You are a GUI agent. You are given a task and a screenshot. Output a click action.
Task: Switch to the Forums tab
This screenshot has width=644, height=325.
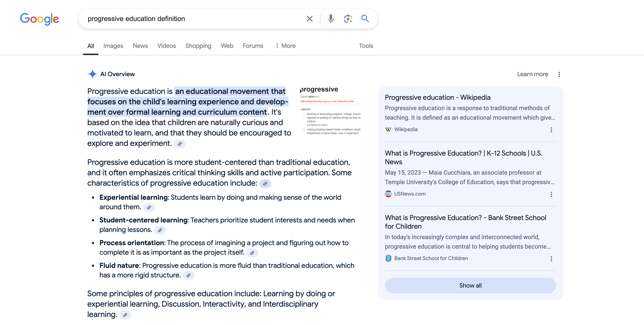click(x=253, y=46)
